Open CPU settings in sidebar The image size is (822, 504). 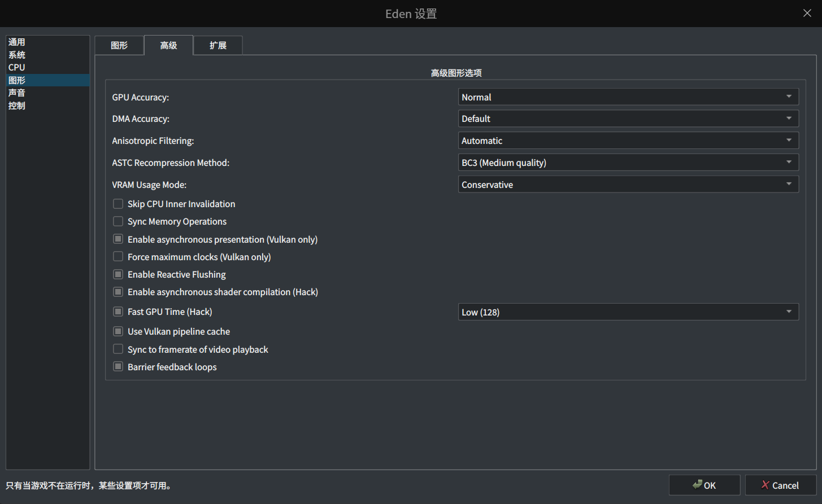48,67
